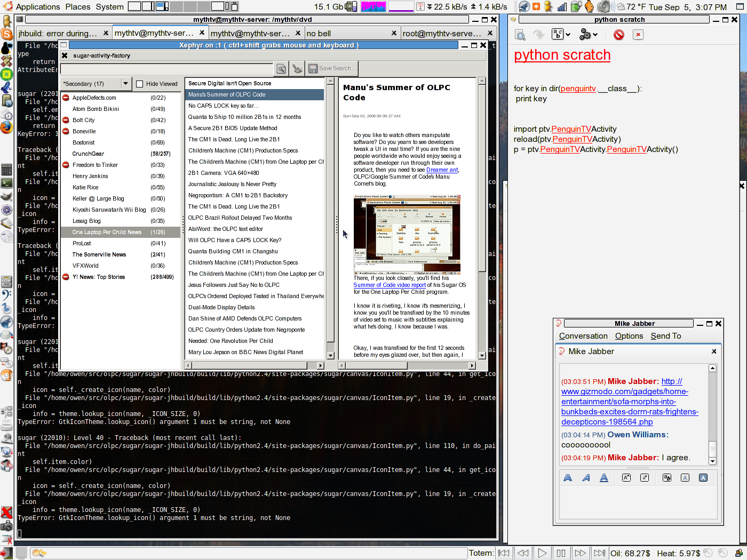Click the entry list horizontal scrollbar

point(254,365)
